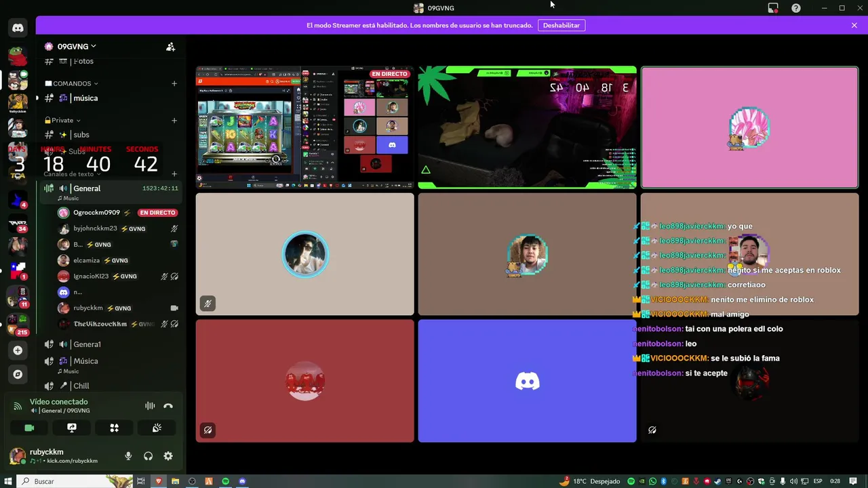This screenshot has height=488, width=868.
Task: Click the Deshabilitar streamer mode button
Action: (561, 25)
